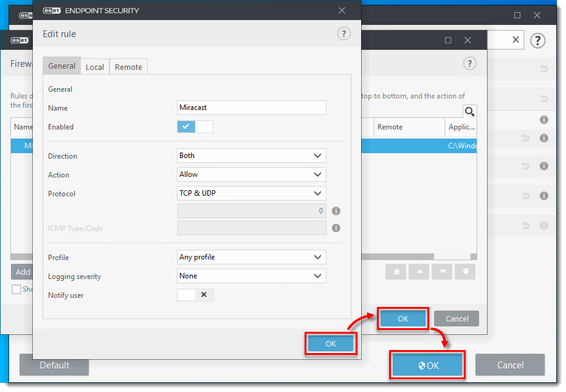Switch to the Remote tab
This screenshot has height=392, width=566.
tap(128, 67)
